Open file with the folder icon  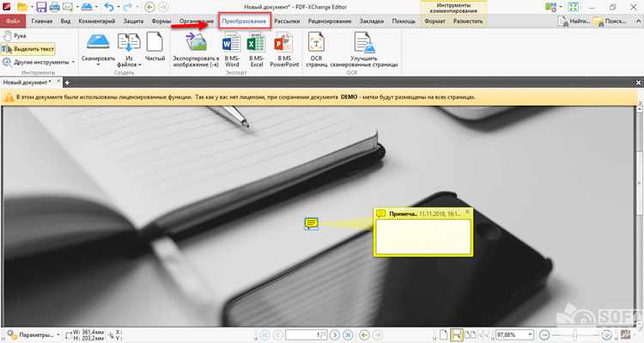22,7
